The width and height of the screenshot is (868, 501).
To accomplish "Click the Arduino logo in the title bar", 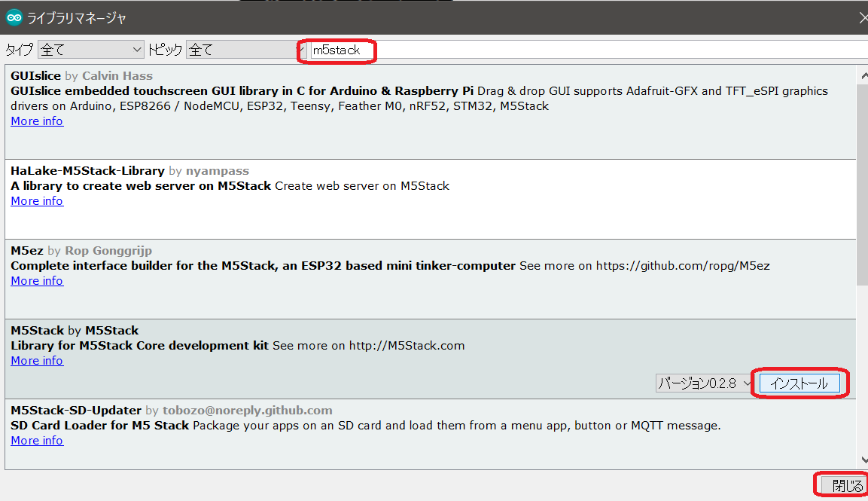I will point(14,17).
